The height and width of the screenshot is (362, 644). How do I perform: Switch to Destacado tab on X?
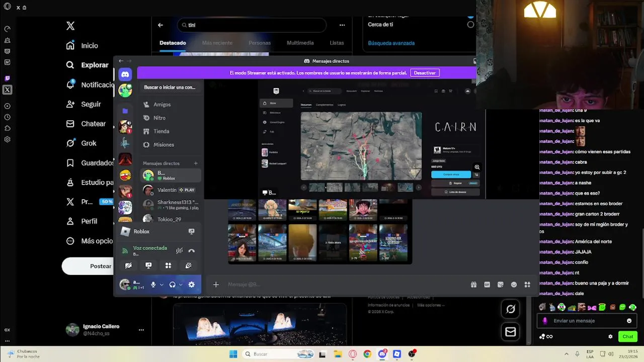173,43
